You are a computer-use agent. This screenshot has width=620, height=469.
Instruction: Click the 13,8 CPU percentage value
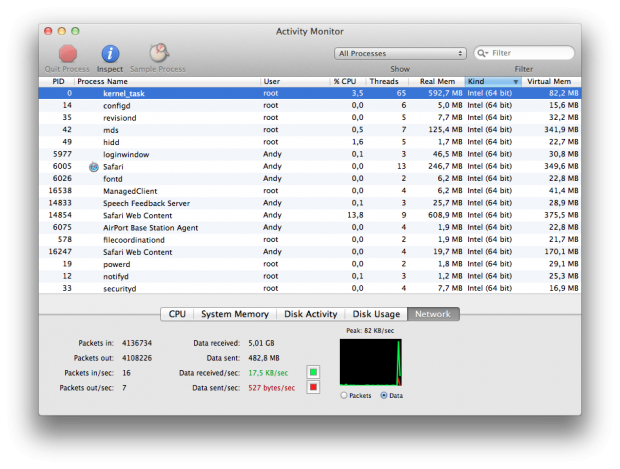point(355,215)
